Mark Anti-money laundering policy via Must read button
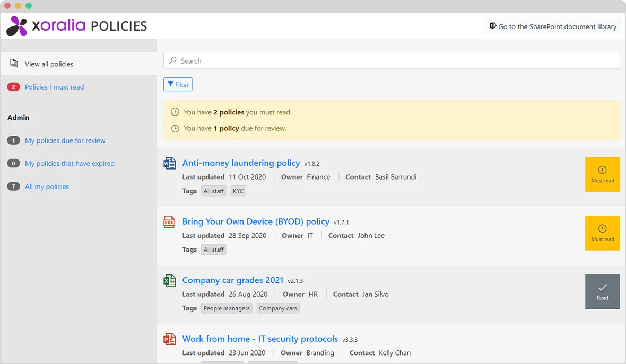This screenshot has width=626, height=364. coord(603,175)
